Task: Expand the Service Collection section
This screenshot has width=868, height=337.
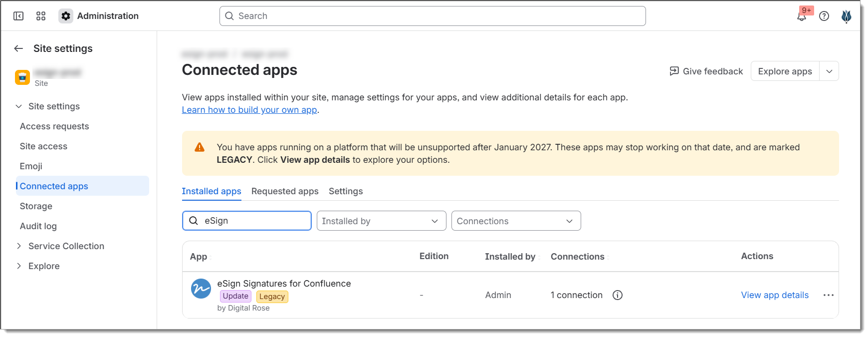Action: 19,246
